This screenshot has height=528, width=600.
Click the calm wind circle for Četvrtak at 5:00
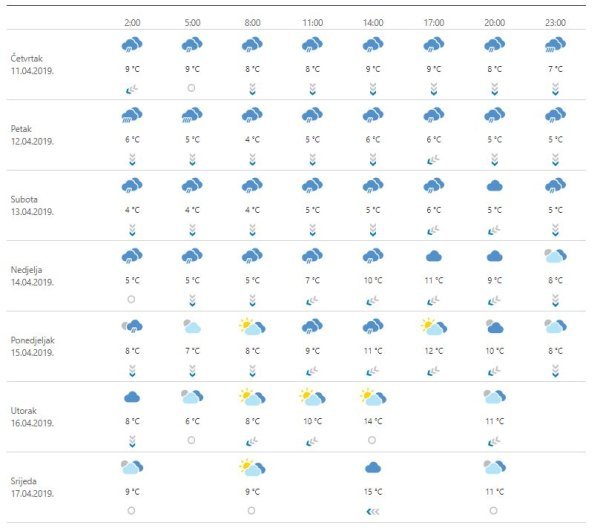point(192,88)
